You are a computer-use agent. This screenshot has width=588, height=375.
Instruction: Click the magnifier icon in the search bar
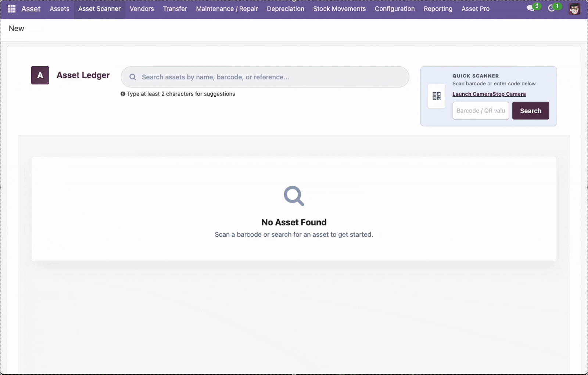[133, 77]
